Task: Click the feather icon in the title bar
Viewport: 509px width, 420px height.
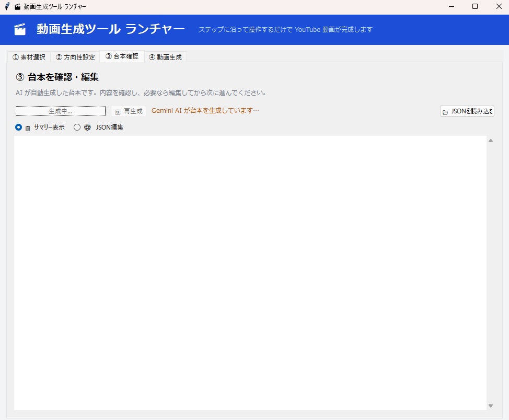Action: click(x=7, y=6)
